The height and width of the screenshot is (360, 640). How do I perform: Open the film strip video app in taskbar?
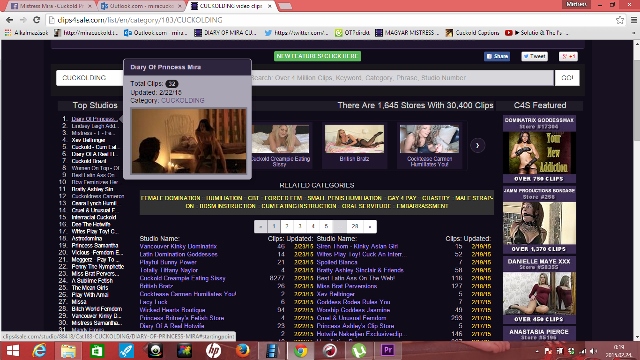click(272, 351)
